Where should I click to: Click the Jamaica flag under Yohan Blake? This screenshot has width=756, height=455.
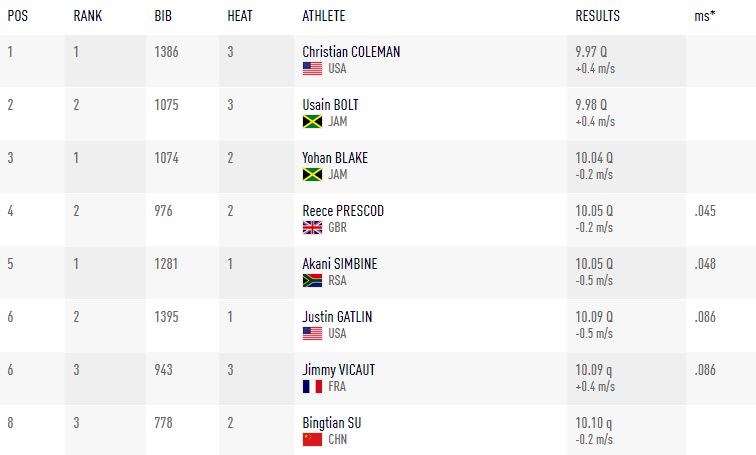312,175
